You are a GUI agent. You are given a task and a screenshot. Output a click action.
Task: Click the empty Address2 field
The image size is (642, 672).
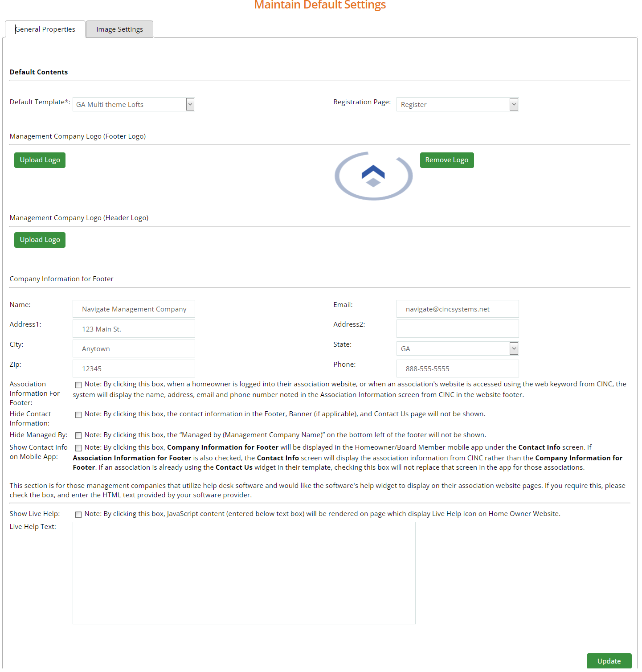click(x=458, y=329)
